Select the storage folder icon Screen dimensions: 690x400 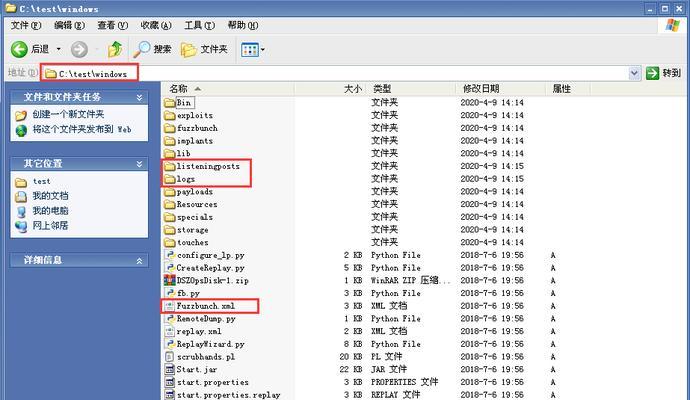169,230
